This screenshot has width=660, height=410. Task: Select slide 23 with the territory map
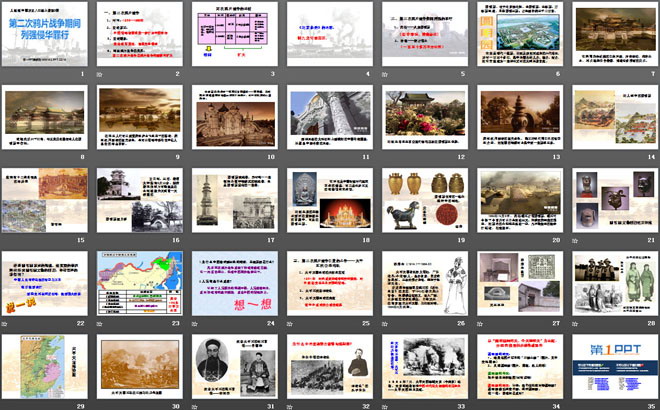pos(140,284)
